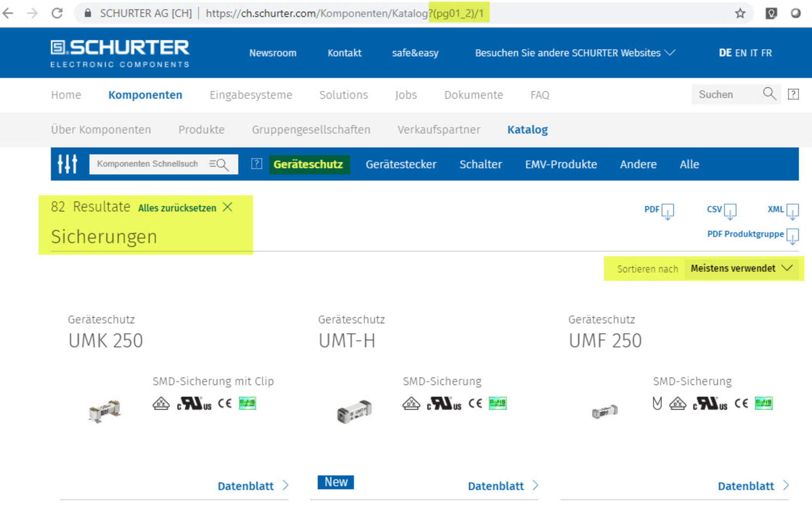Open catalog help question-mark icon
The image size is (812, 514).
pos(257,164)
